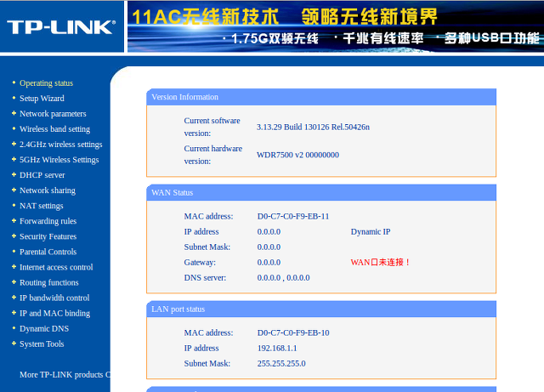Image resolution: width=544 pixels, height=392 pixels.
Task: Expand 2.4GHz wireless settings menu
Action: coord(60,144)
